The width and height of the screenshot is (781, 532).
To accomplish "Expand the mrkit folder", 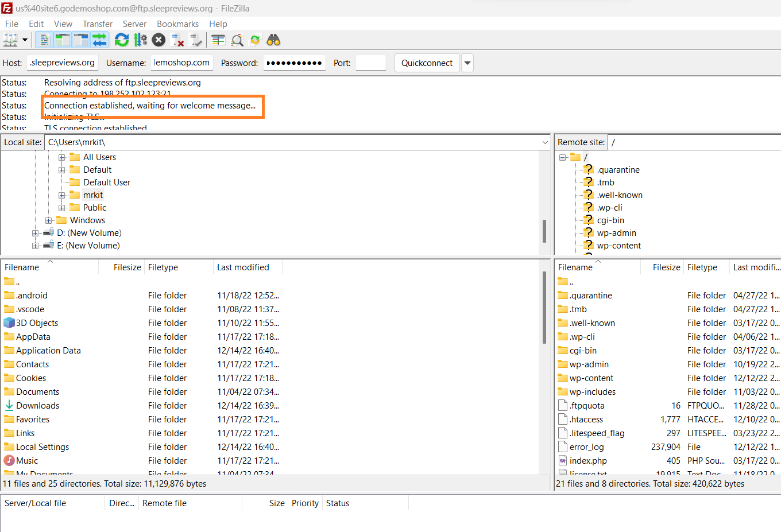I will pyautogui.click(x=62, y=195).
